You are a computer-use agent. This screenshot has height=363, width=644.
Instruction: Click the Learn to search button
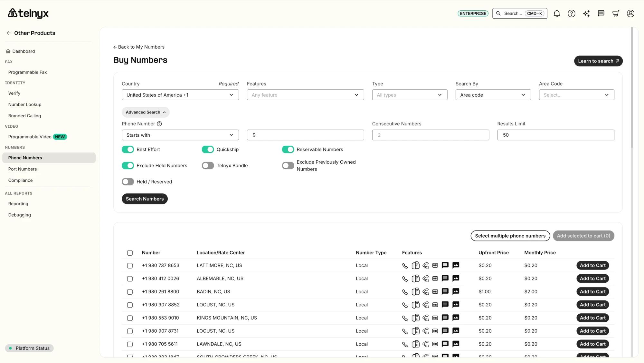(598, 61)
